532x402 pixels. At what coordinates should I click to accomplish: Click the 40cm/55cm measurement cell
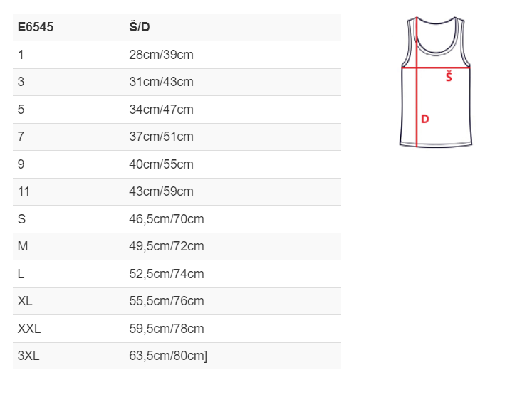[161, 164]
